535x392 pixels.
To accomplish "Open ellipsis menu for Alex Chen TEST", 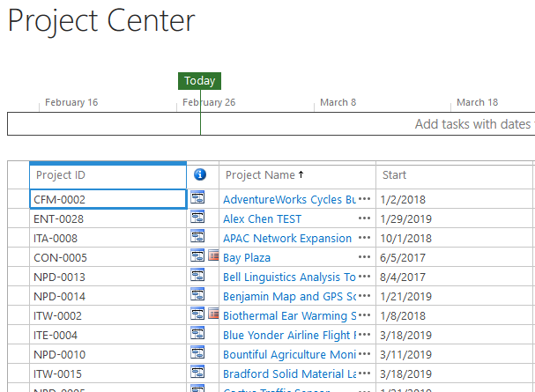I will (x=364, y=218).
